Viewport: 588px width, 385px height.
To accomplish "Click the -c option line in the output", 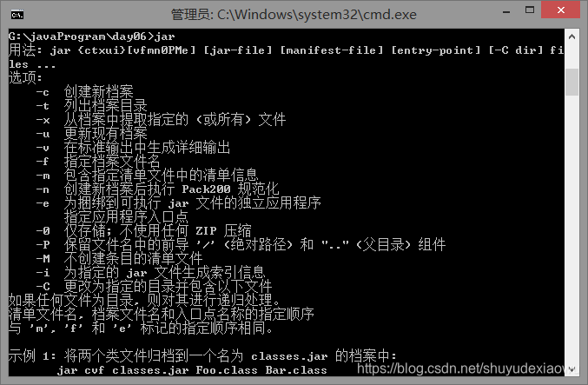I will pos(84,91).
